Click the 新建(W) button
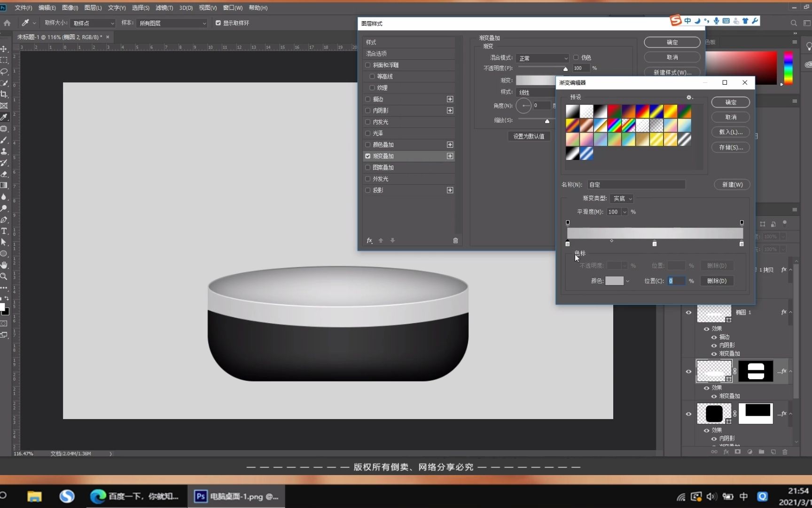This screenshot has height=508, width=812. click(732, 185)
